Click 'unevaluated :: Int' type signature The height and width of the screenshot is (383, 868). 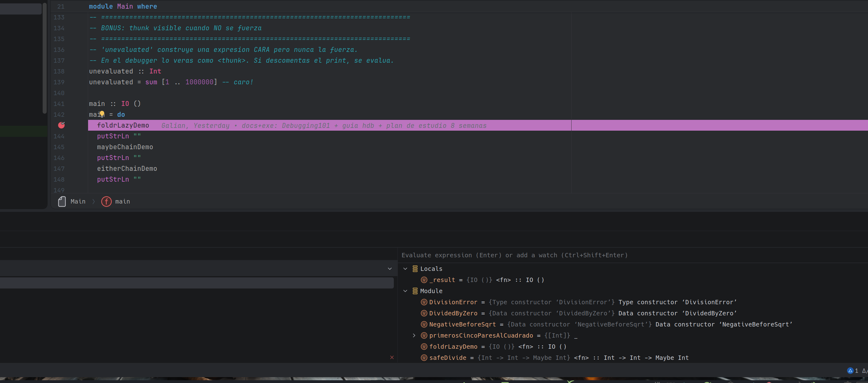[x=125, y=71]
